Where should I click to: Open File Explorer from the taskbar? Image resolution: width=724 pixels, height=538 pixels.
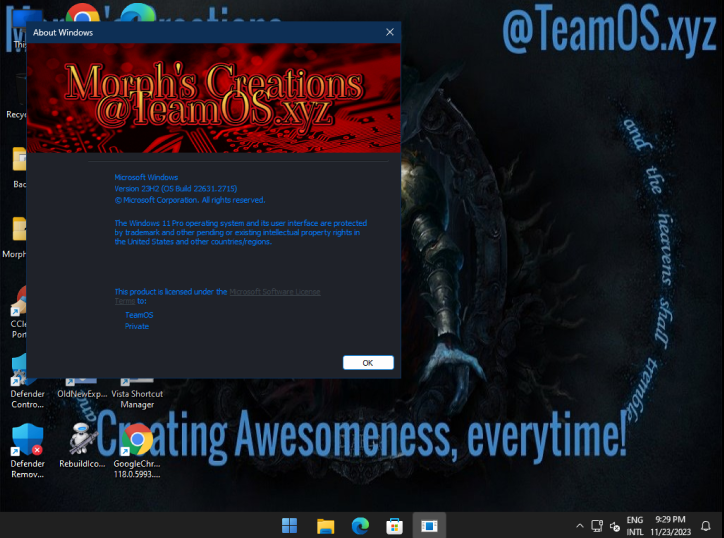325,526
